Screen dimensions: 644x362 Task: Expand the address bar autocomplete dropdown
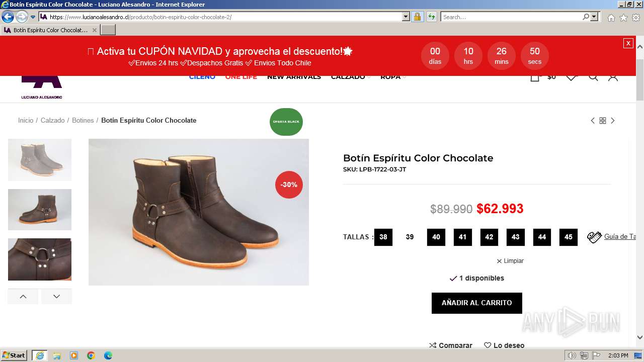[x=406, y=17]
